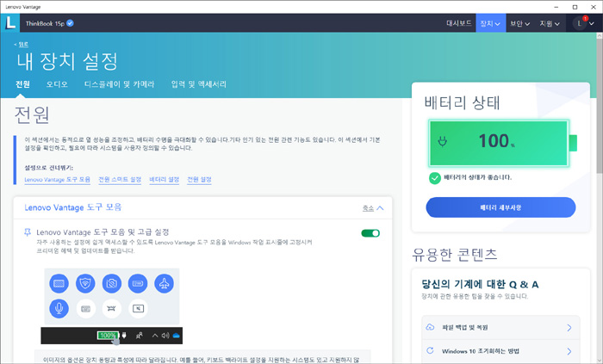Click the plug icon inside battery gauge

pyautogui.click(x=443, y=142)
